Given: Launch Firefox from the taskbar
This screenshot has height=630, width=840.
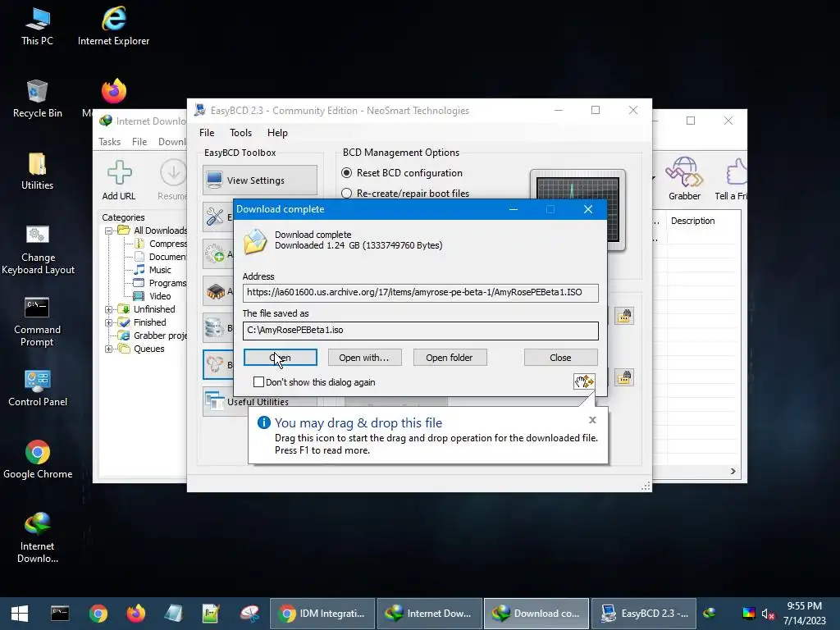Looking at the screenshot, I should pyautogui.click(x=135, y=614).
